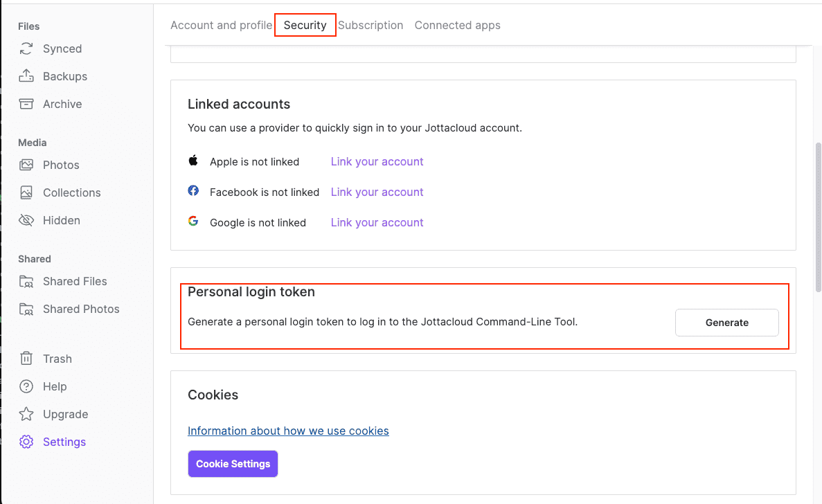
Task: Click the Facebook logo icon
Action: pos(193,191)
